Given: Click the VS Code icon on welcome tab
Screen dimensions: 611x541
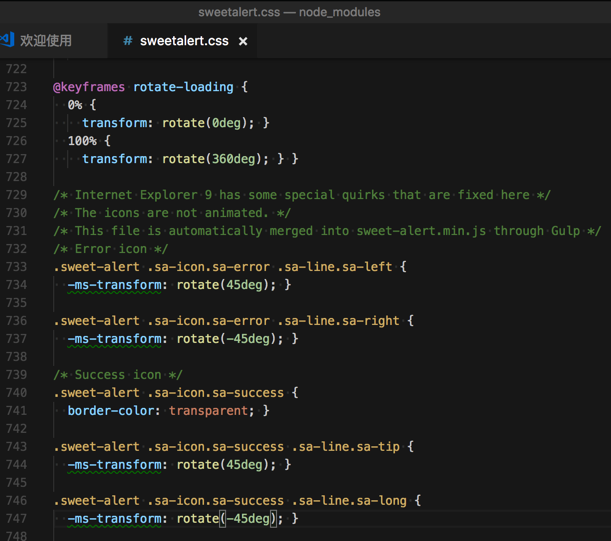Looking at the screenshot, I should pos(7,40).
